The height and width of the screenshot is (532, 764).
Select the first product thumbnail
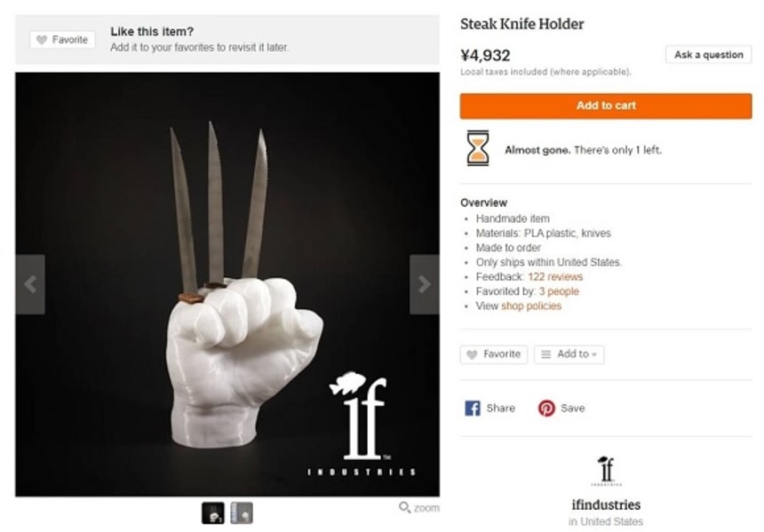tap(213, 513)
